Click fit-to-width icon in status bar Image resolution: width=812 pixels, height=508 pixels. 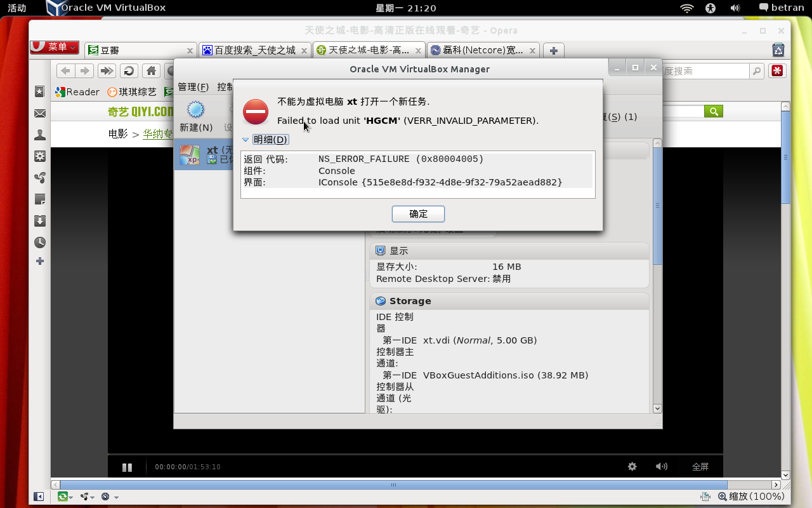coord(705,497)
